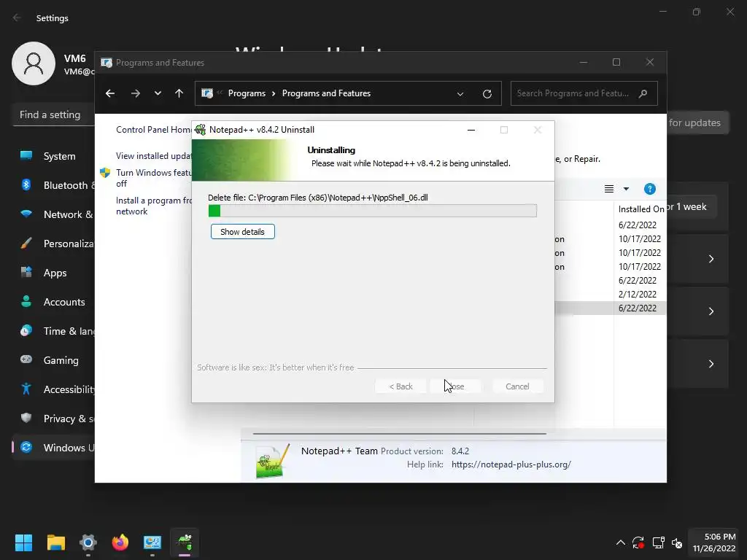The height and width of the screenshot is (560, 747).
Task: Open Privacy & security in sidebar
Action: (x=53, y=419)
